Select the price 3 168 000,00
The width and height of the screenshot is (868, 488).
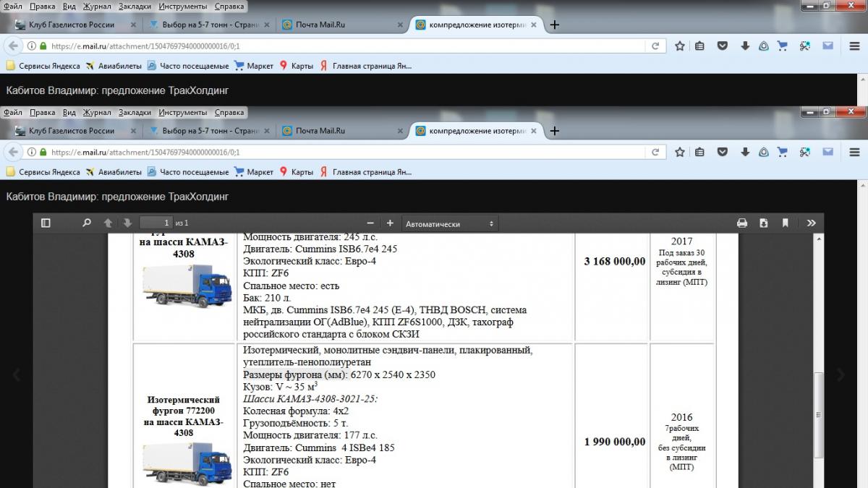pos(615,261)
